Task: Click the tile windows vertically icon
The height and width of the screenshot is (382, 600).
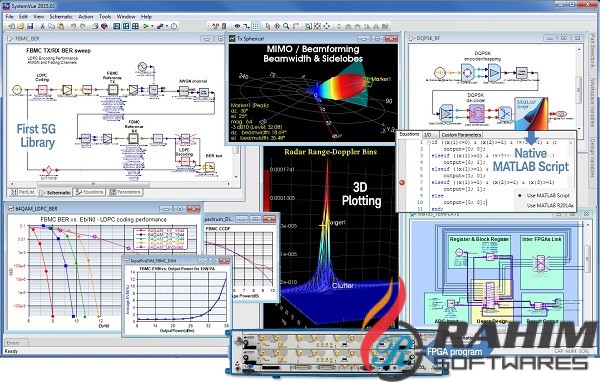Action: [126, 26]
